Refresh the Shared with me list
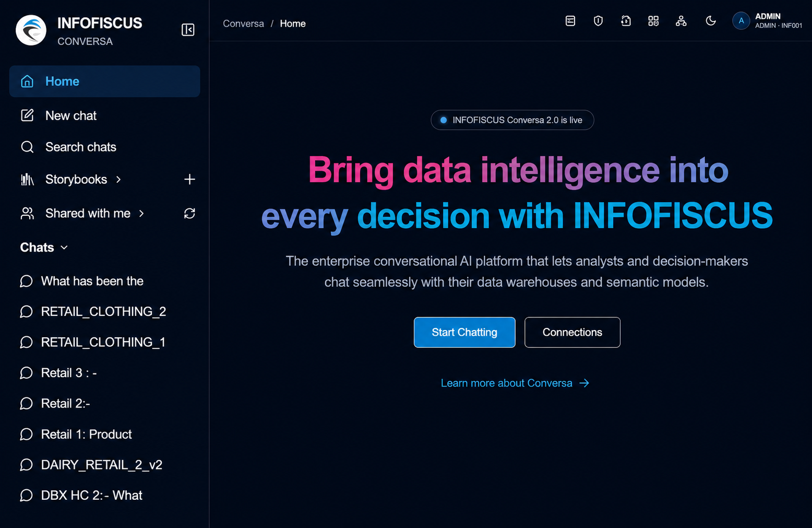This screenshot has width=812, height=528. pos(189,213)
